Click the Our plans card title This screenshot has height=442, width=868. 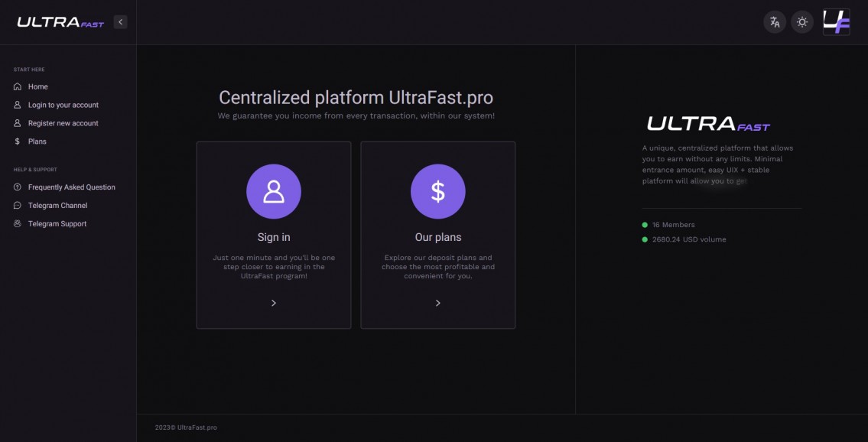click(438, 237)
